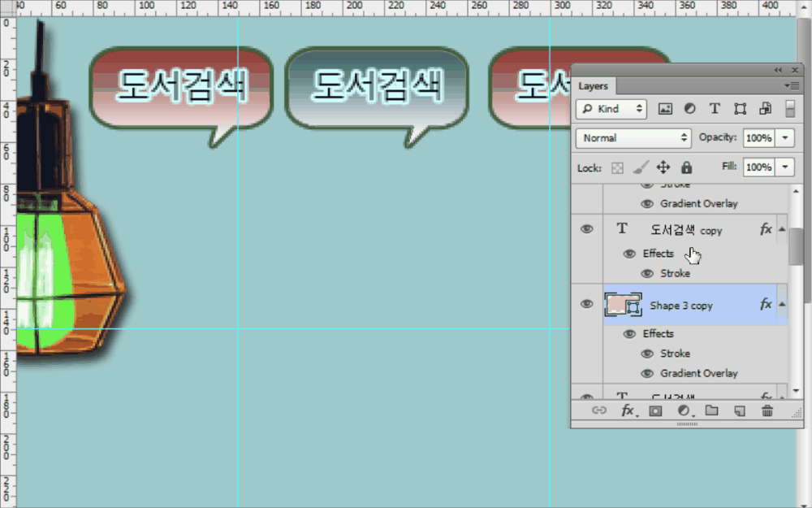Screen dimensions: 812x508
Task: Click Shape 3 copy vector mask badge
Action: (x=634, y=308)
